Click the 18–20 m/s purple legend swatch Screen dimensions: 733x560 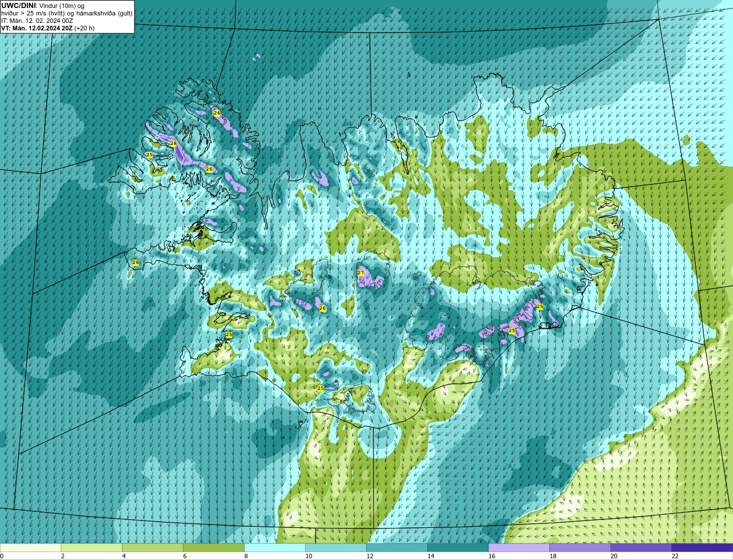pyautogui.click(x=580, y=547)
